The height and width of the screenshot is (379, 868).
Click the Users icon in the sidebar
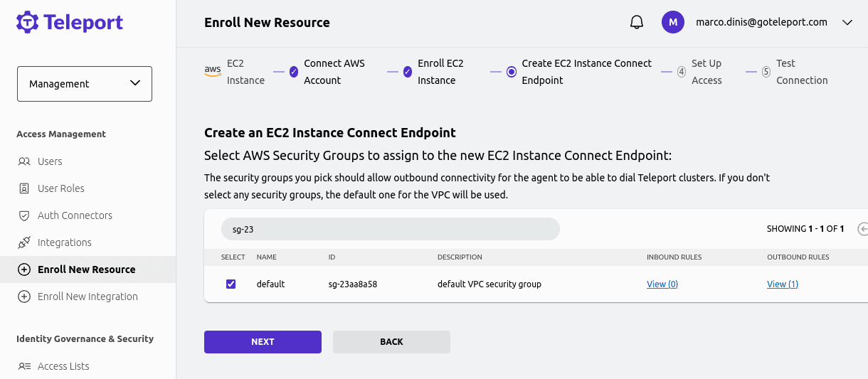click(24, 161)
